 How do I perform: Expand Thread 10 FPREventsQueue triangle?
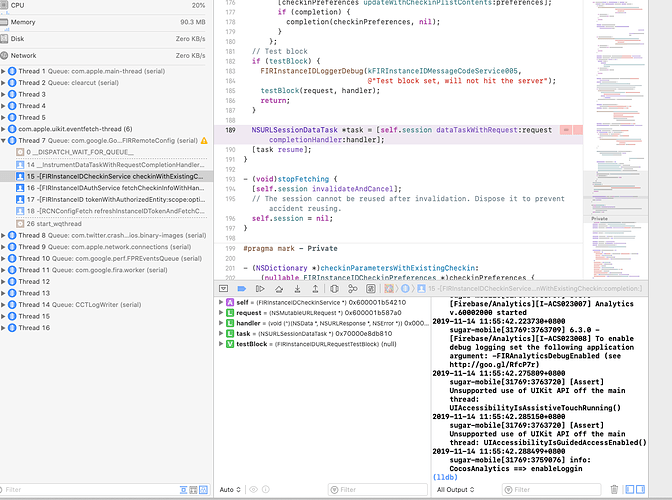3,258
